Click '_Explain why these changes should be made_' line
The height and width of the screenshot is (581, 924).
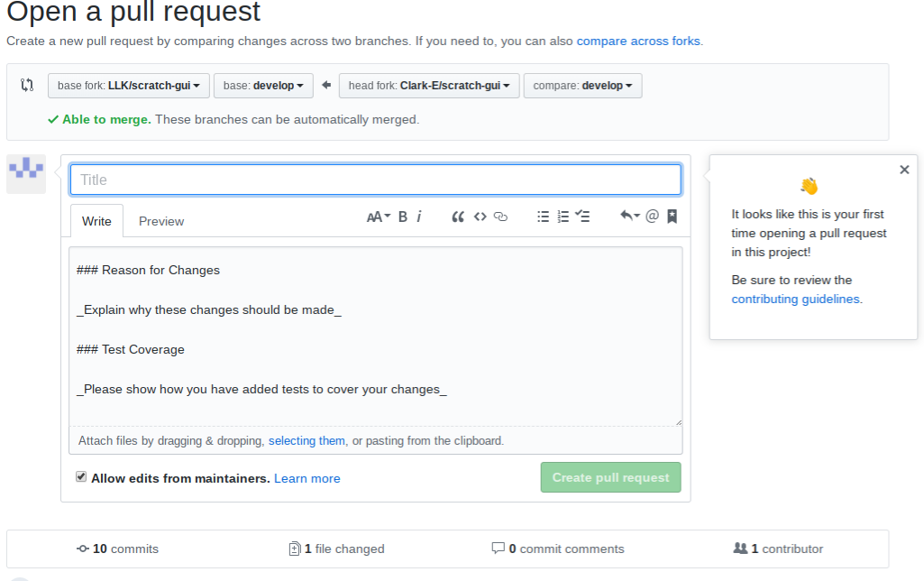209,310
